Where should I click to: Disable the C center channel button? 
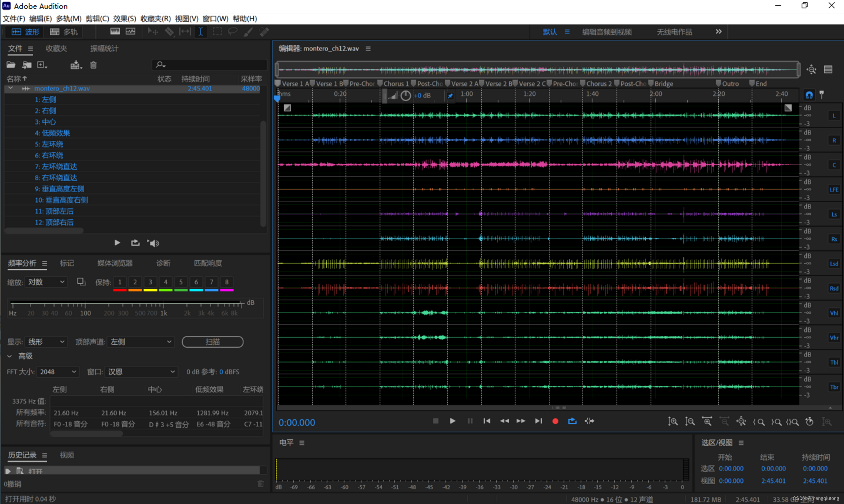(834, 165)
